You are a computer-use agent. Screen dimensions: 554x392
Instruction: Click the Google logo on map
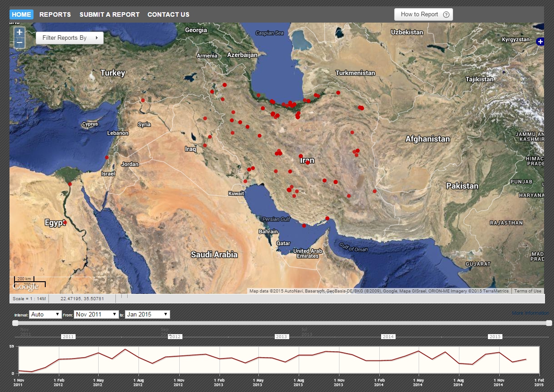[x=25, y=287]
